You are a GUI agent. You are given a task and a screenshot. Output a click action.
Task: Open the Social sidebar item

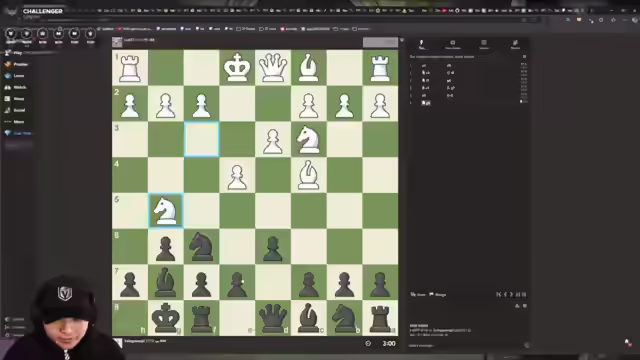pyautogui.click(x=15, y=110)
